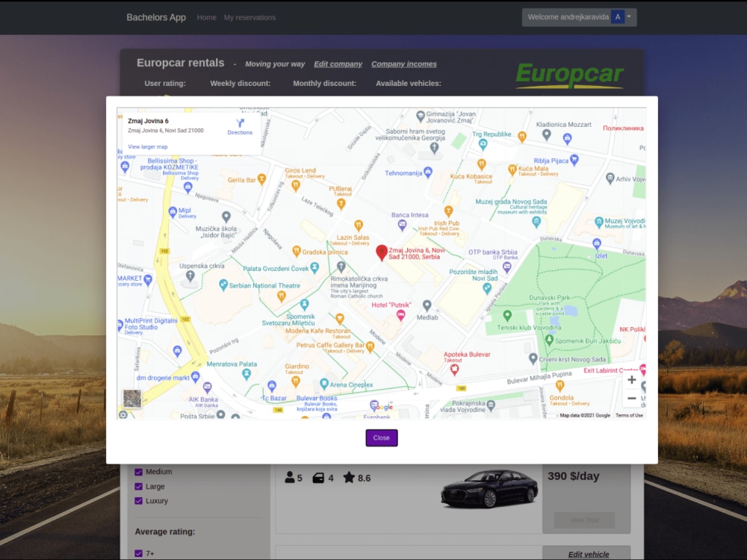Viewport: 747px width, 560px height.
Task: Select the Medlab marker
Action: pyautogui.click(x=427, y=305)
